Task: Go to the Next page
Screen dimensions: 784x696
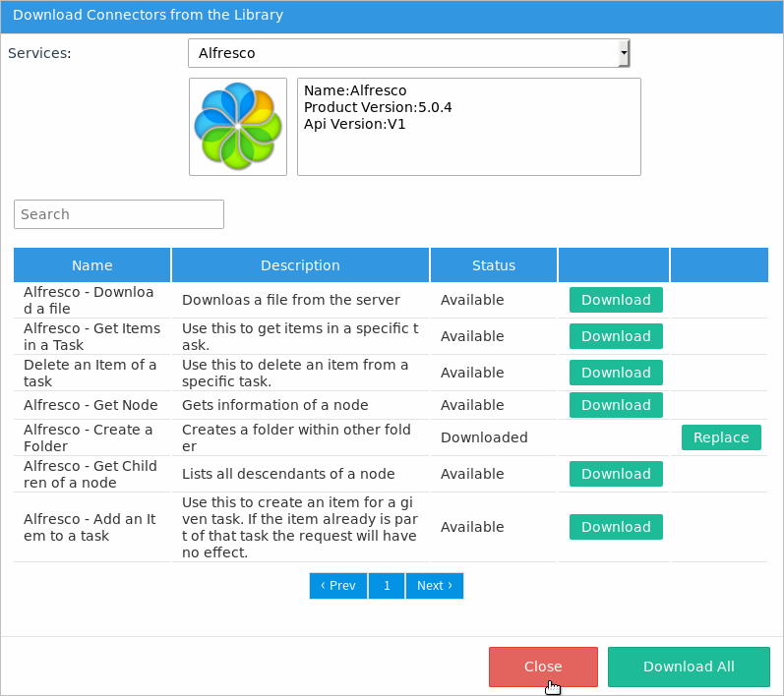Action: point(434,586)
